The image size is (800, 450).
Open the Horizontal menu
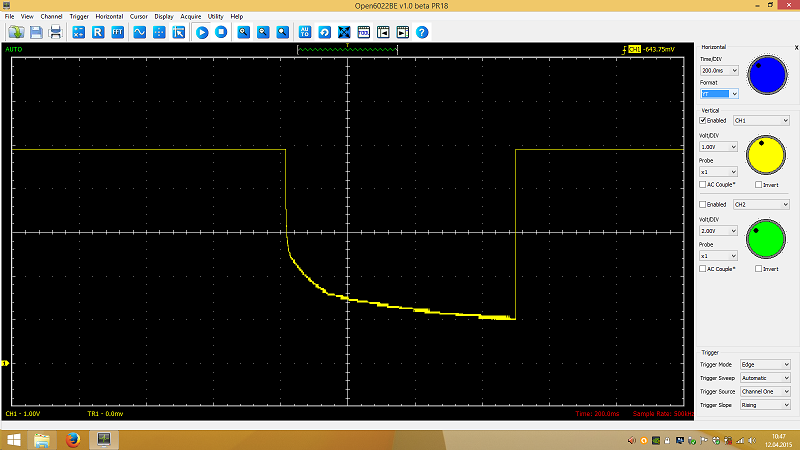(x=109, y=16)
